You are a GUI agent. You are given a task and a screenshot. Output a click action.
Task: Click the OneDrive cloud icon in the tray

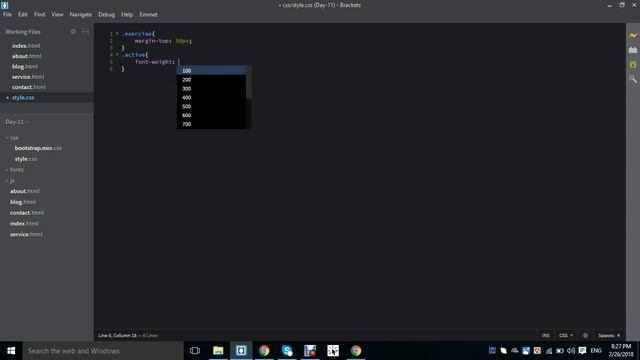515,351
